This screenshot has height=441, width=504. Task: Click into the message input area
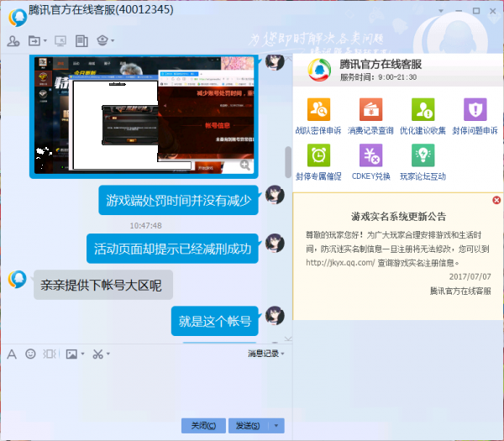coord(146,388)
